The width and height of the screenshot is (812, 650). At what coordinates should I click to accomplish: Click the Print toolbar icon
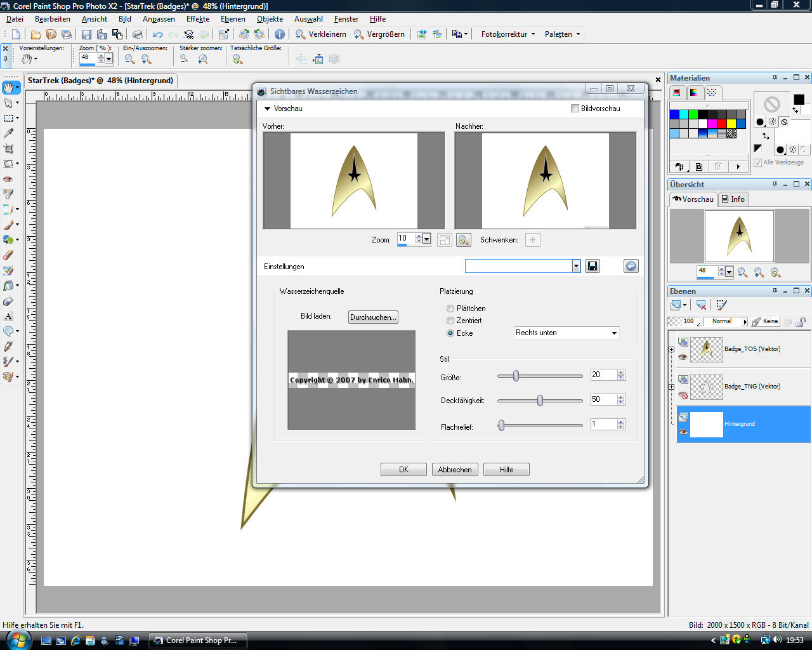pyautogui.click(x=137, y=34)
